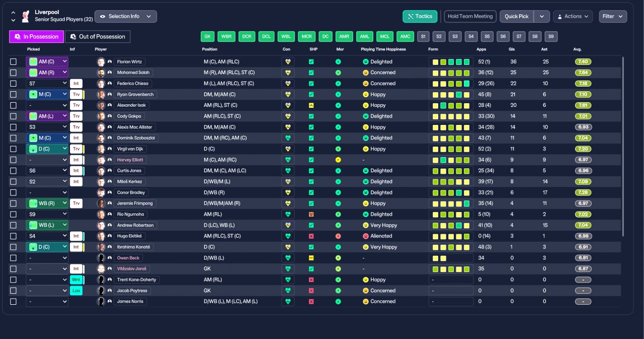This screenshot has width=644, height=339.
Task: Open the Filter dropdown
Action: (613, 17)
